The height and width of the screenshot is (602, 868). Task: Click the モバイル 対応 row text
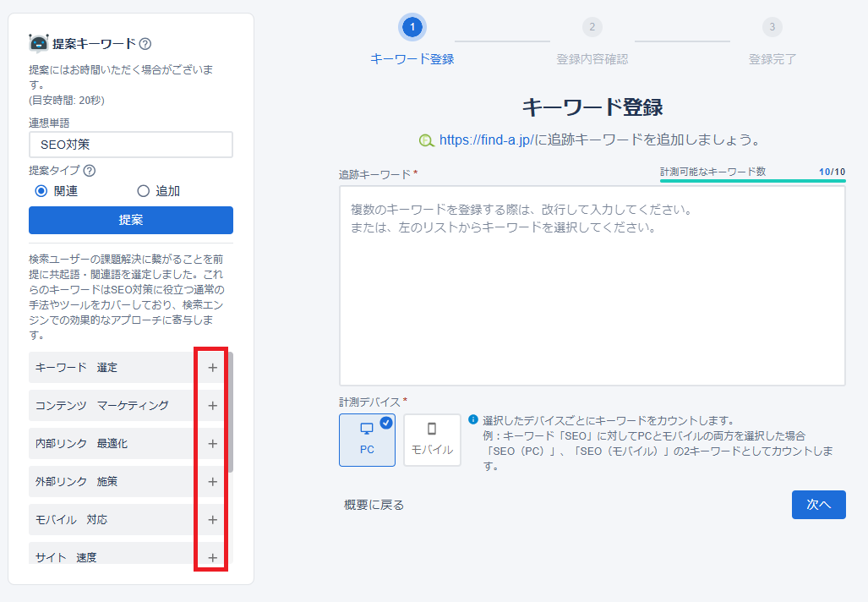coord(71,520)
